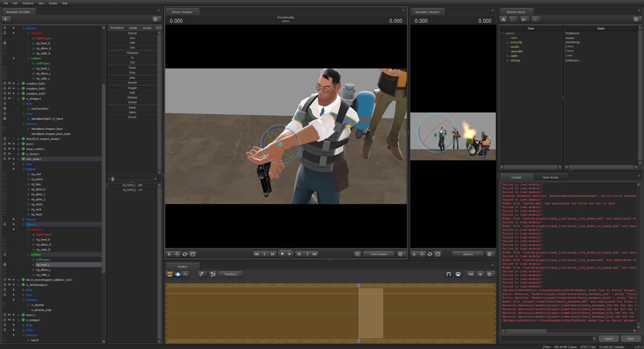
Task: Expand activeClip in Element Viewer tree
Action: tap(507, 42)
